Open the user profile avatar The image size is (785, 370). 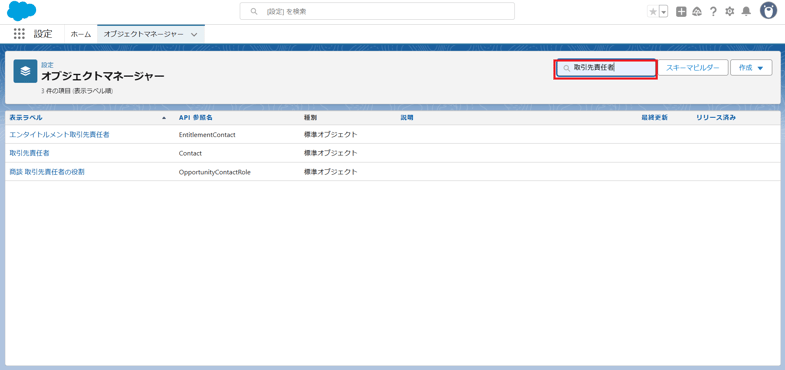click(768, 11)
